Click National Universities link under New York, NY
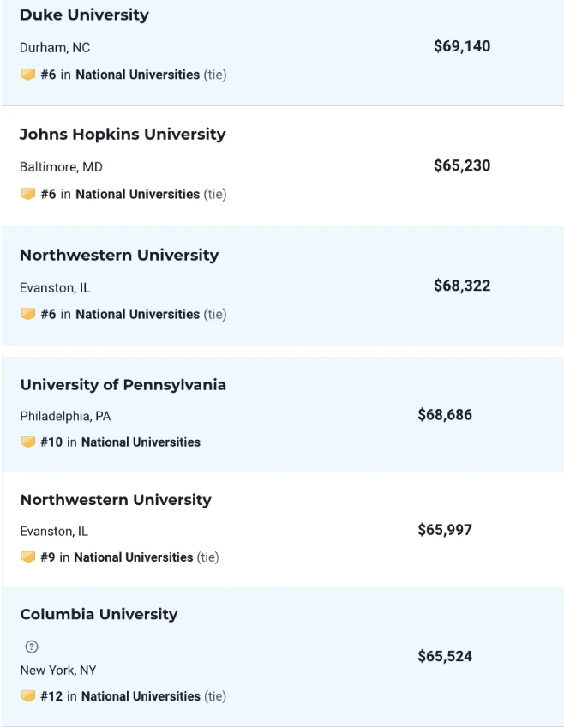The width and height of the screenshot is (564, 728). (x=141, y=696)
